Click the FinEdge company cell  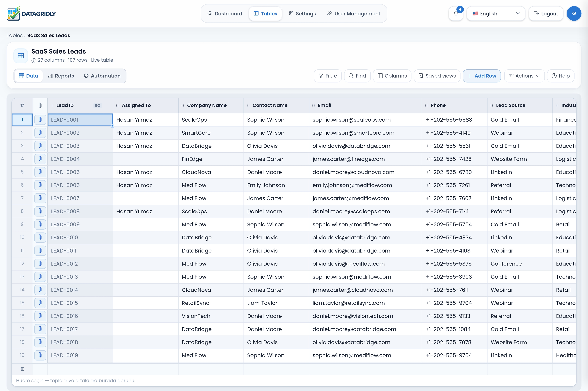[211, 159]
